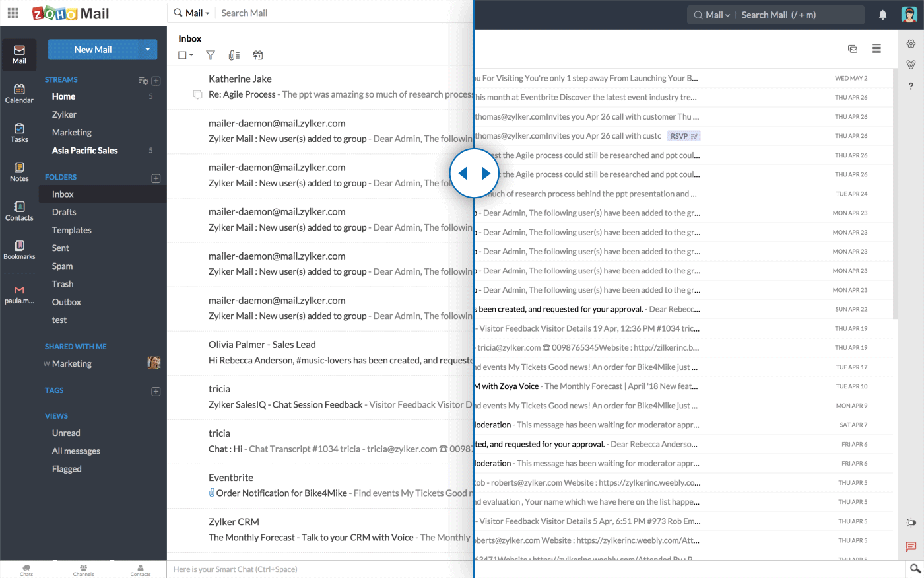The image size is (924, 578).
Task: Switch to the Channels tab at the bottom
Action: point(83,569)
